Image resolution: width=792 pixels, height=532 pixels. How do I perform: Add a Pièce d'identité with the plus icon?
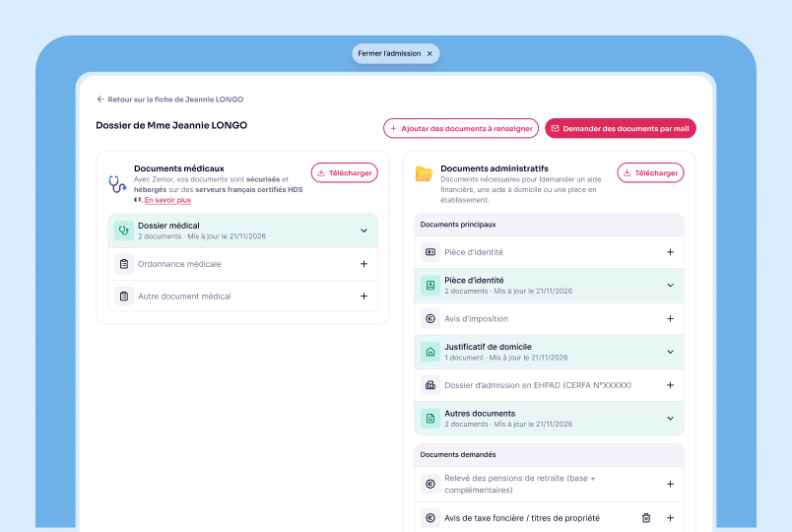670,251
